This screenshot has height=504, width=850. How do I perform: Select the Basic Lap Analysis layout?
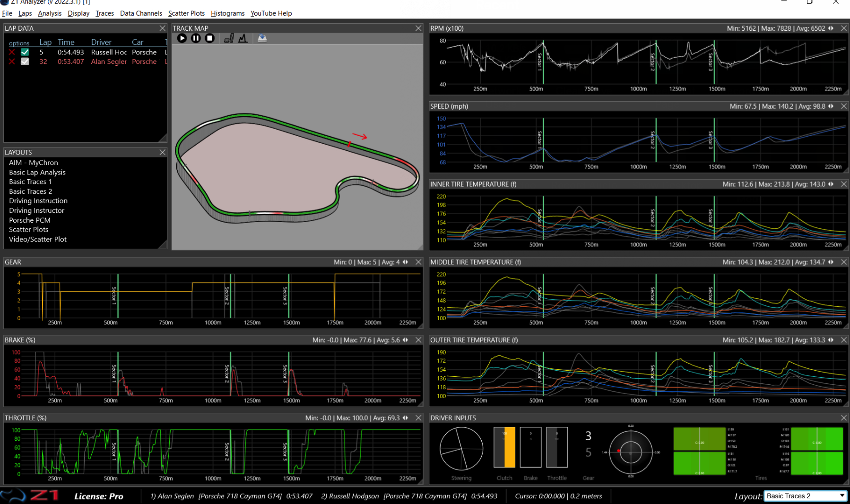coord(37,172)
